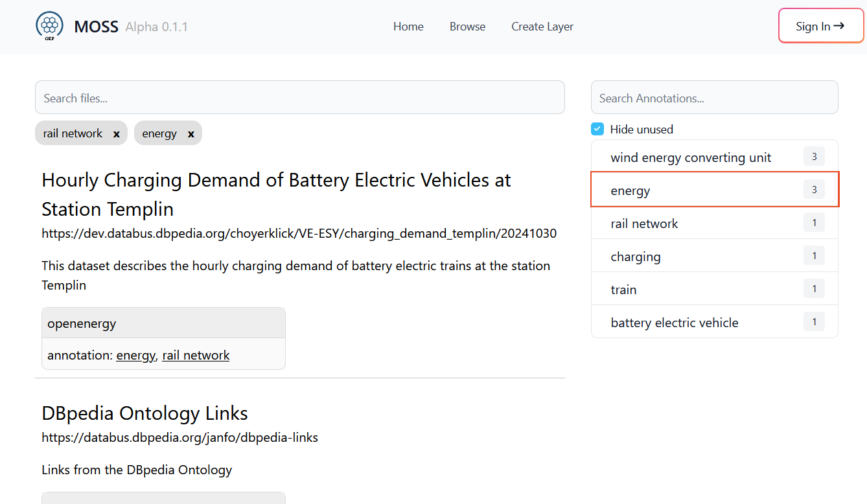Click the MOSS honeycomb logo icon
This screenshot has height=504, width=867.
[x=49, y=26]
